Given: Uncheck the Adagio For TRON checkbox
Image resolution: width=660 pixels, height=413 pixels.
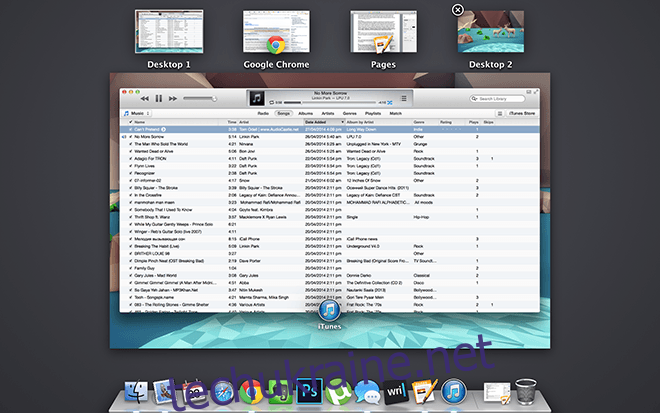Looking at the screenshot, I should tap(130, 159).
